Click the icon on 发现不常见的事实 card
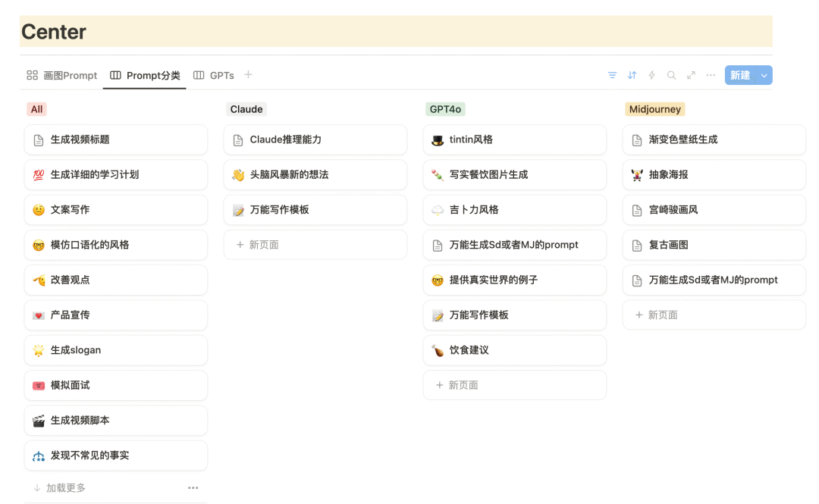 [x=39, y=456]
